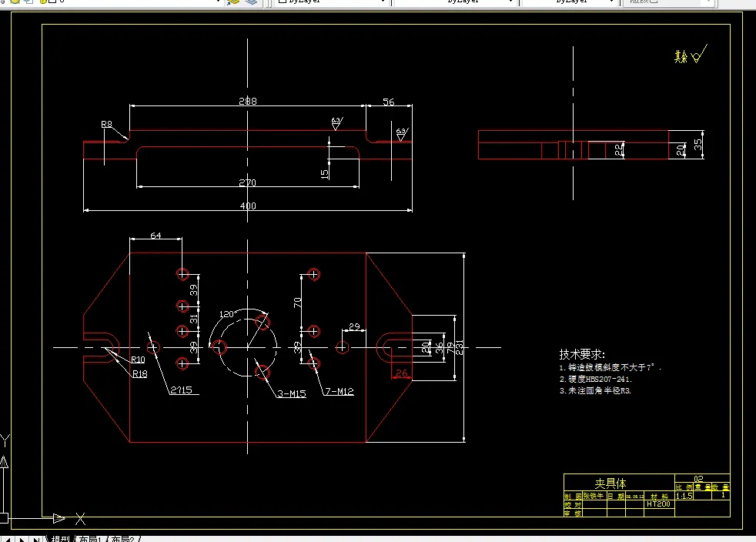Select the red 26 dimension text
Screen dimensions: 756x542
[x=402, y=373]
